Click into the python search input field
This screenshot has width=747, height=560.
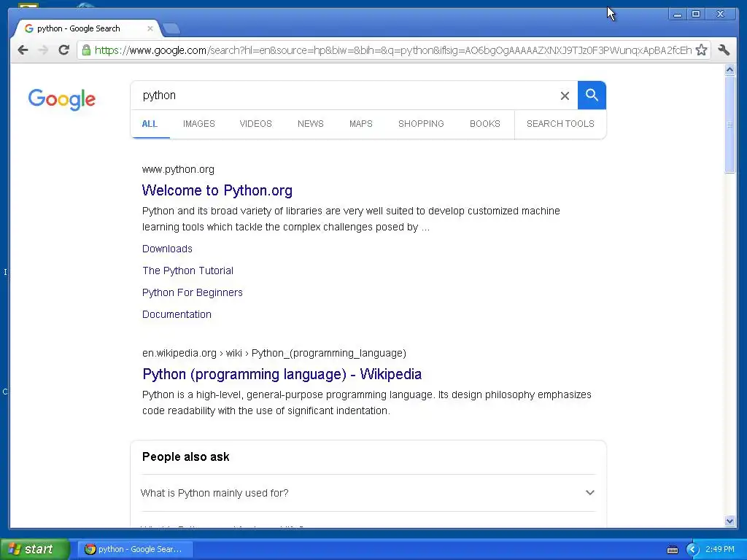345,96
